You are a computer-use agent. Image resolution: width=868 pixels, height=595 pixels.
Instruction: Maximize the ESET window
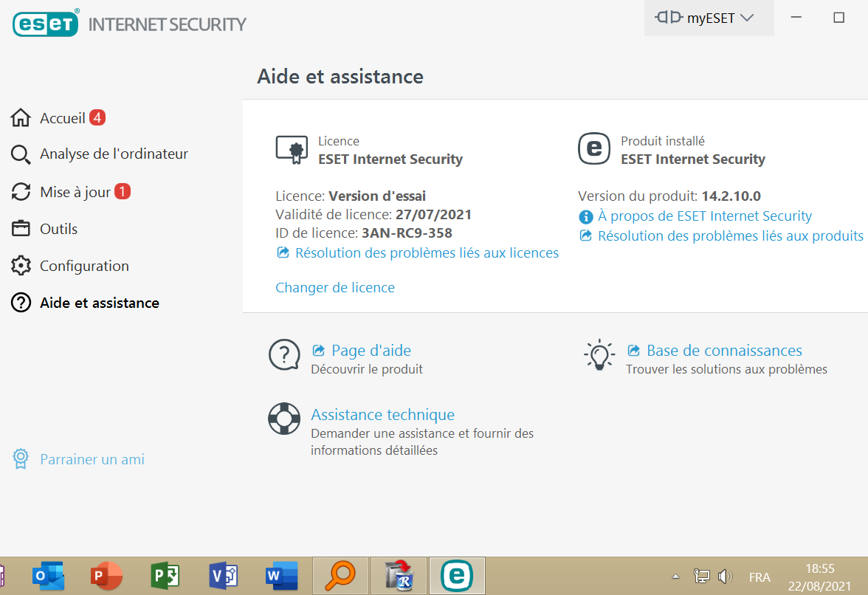838,18
